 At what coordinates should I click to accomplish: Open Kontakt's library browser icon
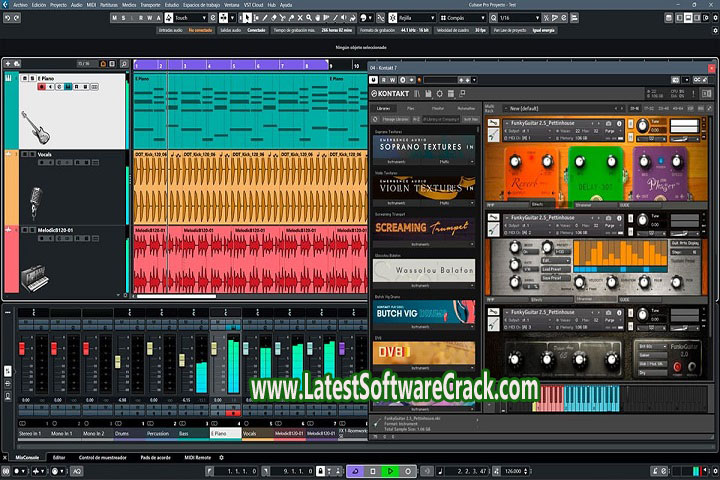(x=417, y=94)
